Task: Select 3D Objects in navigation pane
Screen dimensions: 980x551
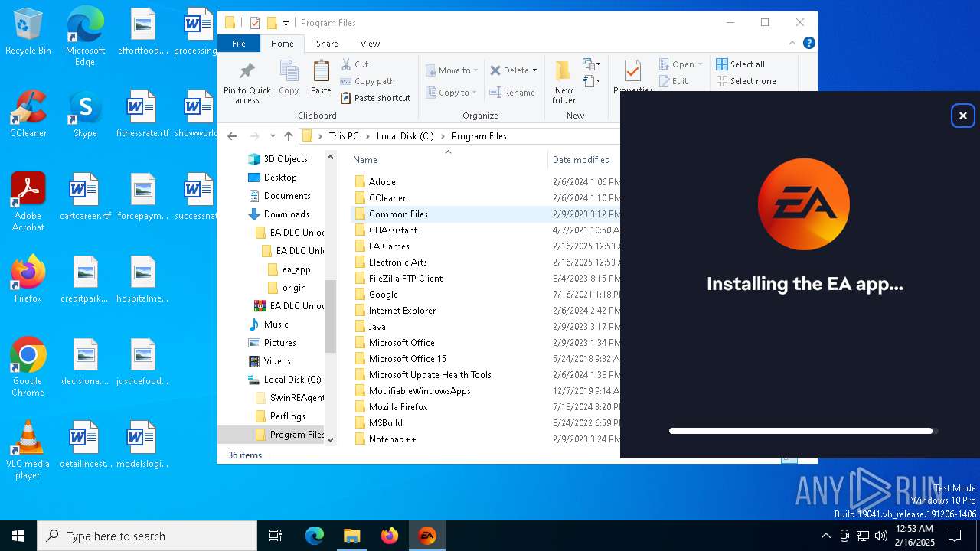Action: pyautogui.click(x=285, y=159)
